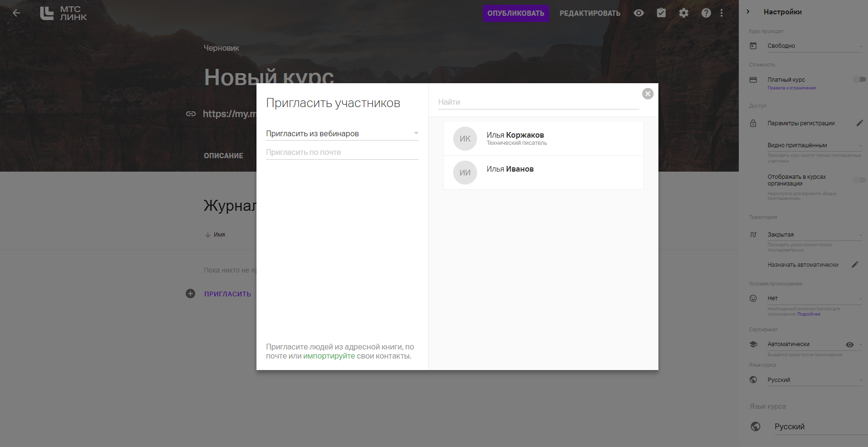Follow the импортируйте contacts link
This screenshot has width=868, height=447.
329,356
